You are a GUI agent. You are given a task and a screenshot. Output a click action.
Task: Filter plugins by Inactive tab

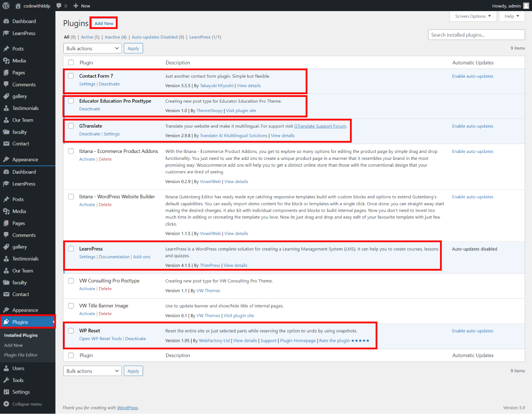click(x=113, y=37)
